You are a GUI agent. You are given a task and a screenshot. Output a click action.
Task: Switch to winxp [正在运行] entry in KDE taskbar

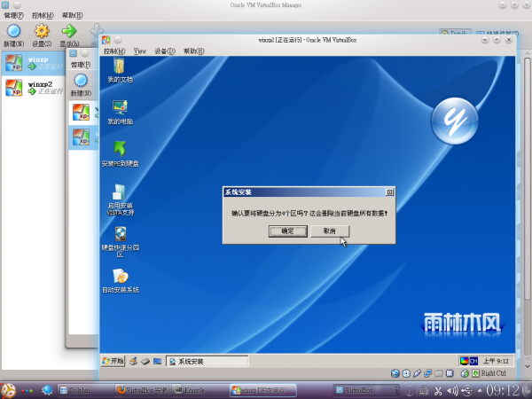click(263, 390)
